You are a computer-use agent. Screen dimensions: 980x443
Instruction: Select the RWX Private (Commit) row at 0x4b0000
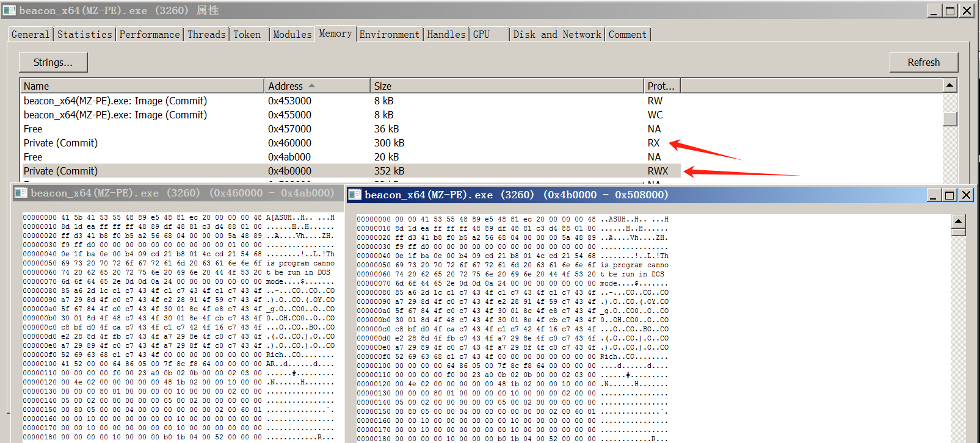60,171
